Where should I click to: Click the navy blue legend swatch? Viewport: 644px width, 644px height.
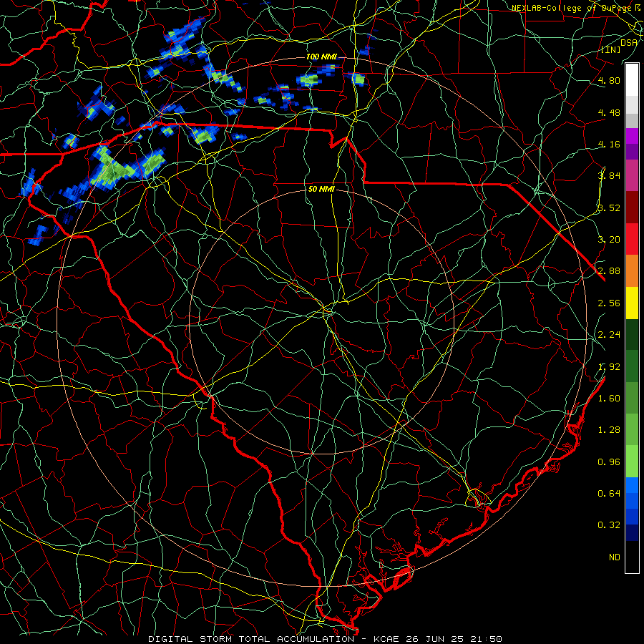(632, 533)
